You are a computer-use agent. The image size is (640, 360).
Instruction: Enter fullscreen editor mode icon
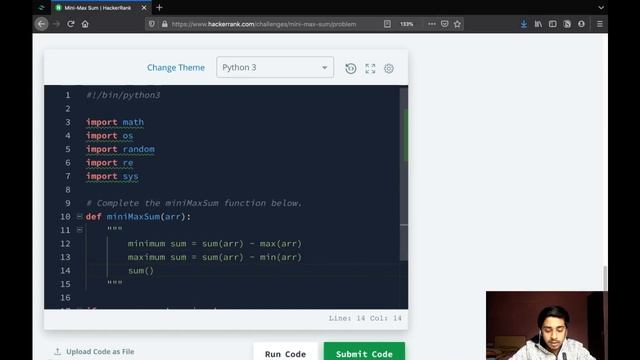(370, 68)
